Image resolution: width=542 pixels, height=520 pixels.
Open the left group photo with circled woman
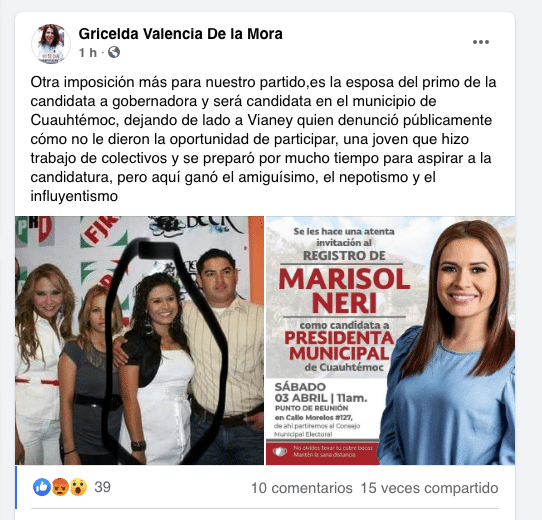tap(139, 341)
